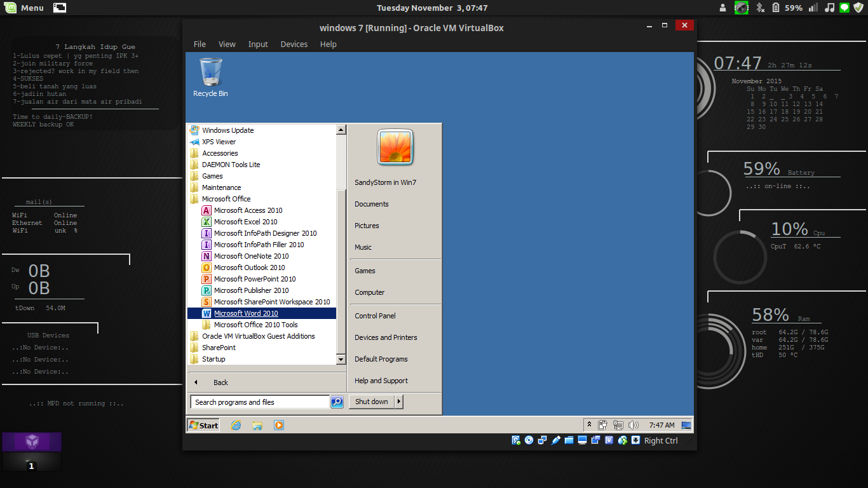This screenshot has height=488, width=868.
Task: Open Help and Support
Action: 381,381
